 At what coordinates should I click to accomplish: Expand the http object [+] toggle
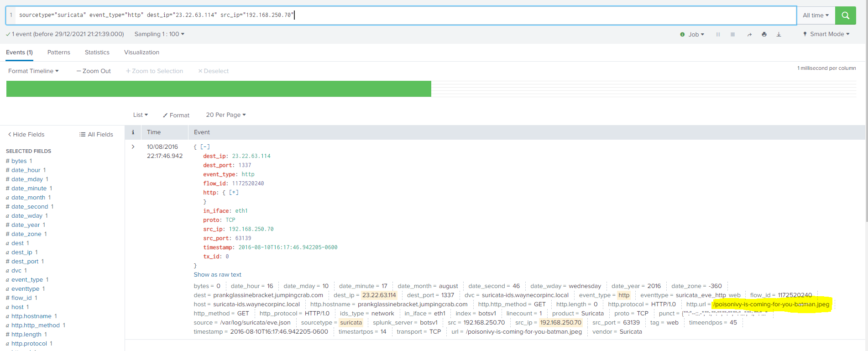coord(234,193)
